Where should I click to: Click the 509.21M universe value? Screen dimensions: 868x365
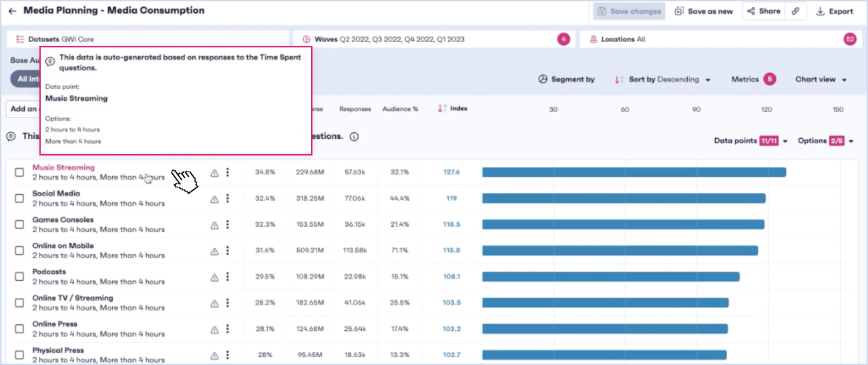pos(310,250)
